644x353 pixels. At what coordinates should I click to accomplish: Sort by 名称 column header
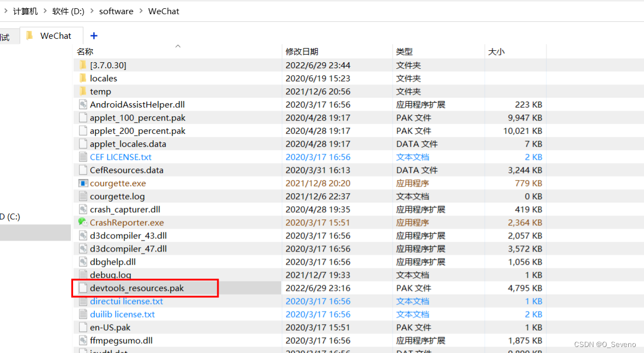[x=85, y=51]
